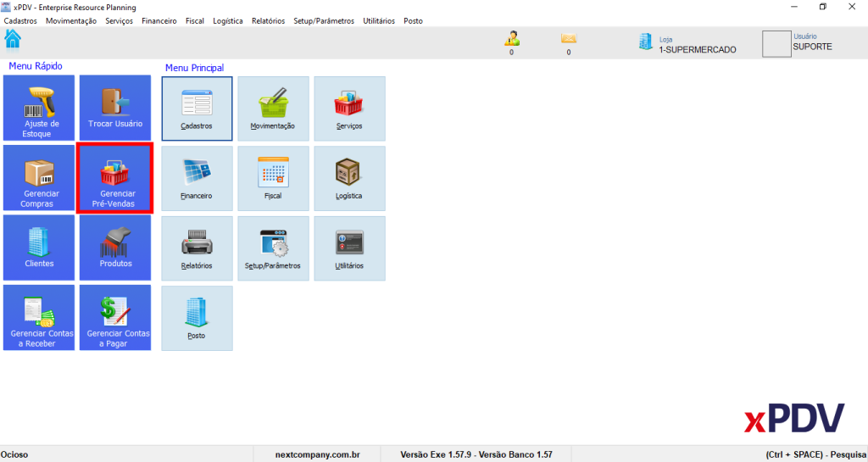Open Gerenciar Contas a Pagar tile
Image resolution: width=868 pixels, height=462 pixels.
click(115, 318)
